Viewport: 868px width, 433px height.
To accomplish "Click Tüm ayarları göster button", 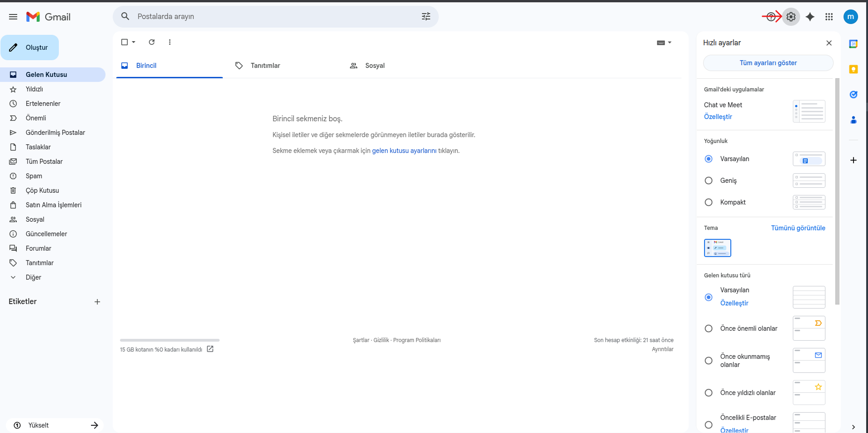I will coord(768,63).
